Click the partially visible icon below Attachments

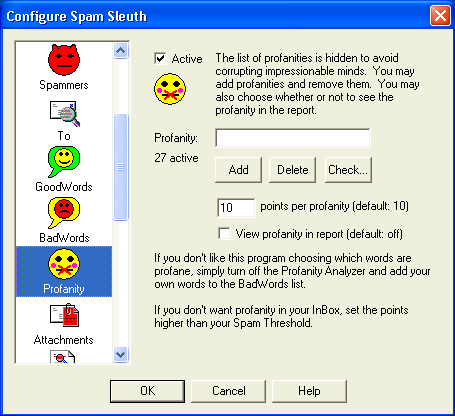pos(63,356)
